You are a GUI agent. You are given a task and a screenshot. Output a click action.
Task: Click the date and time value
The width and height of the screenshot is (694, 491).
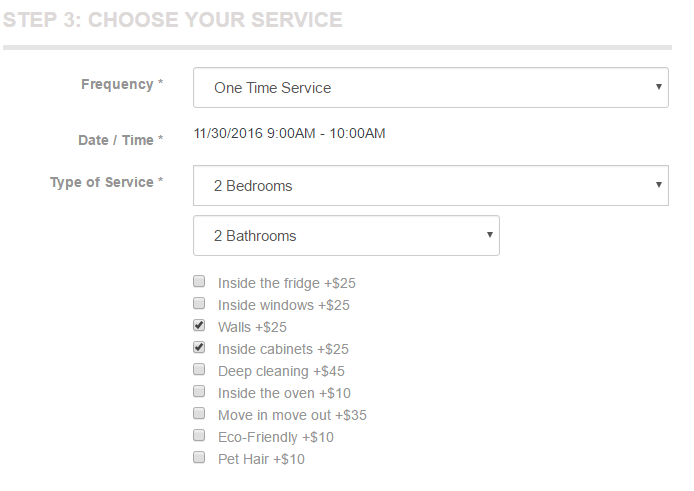pyautogui.click(x=289, y=133)
